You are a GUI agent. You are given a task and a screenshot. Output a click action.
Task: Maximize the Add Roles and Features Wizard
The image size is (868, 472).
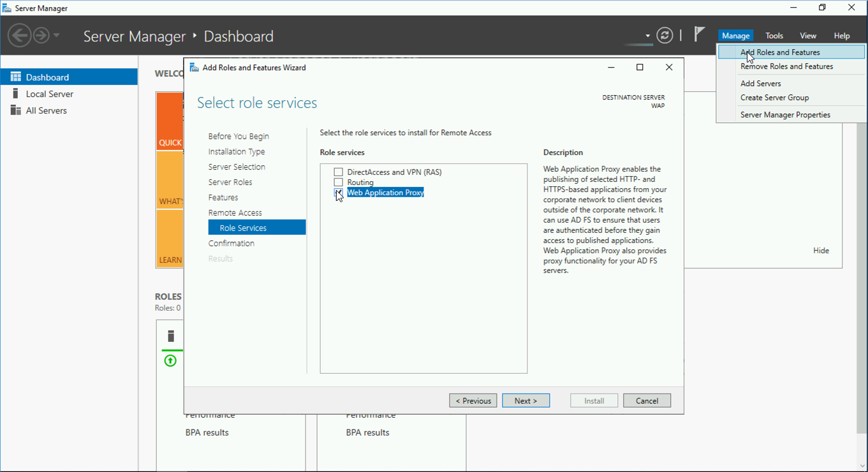pyautogui.click(x=640, y=68)
